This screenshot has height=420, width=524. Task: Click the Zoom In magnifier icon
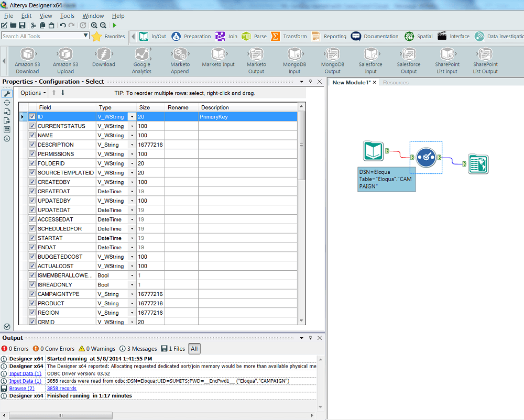[94, 25]
